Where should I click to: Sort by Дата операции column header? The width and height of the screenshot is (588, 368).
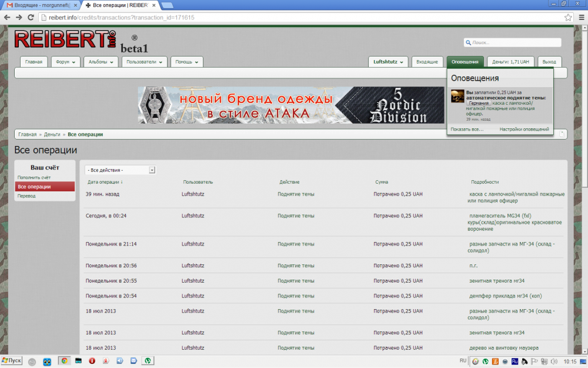click(105, 182)
